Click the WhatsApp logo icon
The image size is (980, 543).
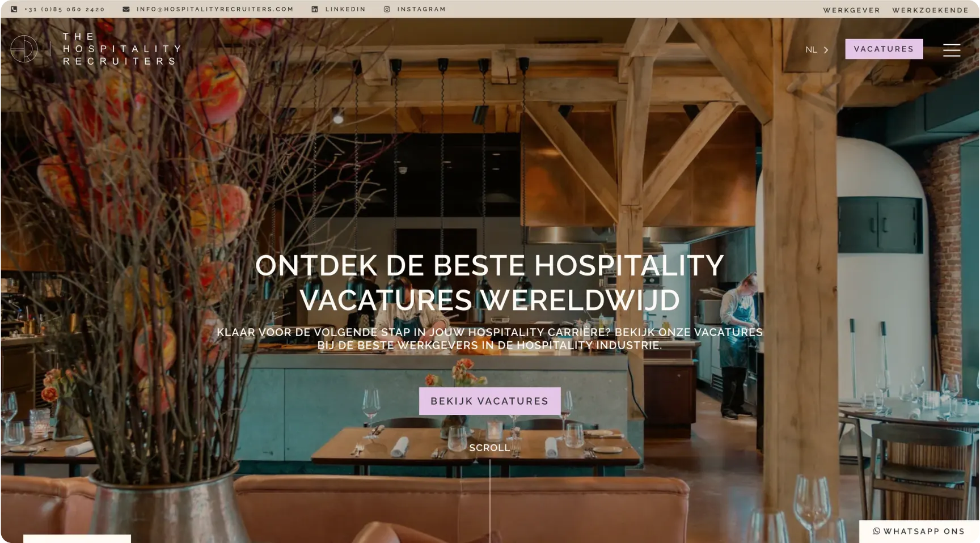[x=876, y=531]
